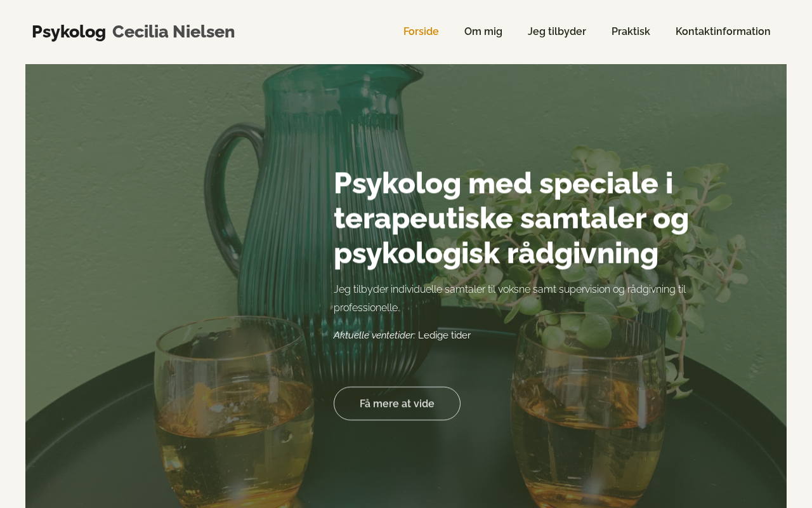This screenshot has width=812, height=508.
Task: Click the Psykolog word in the logo
Action: click(x=69, y=32)
